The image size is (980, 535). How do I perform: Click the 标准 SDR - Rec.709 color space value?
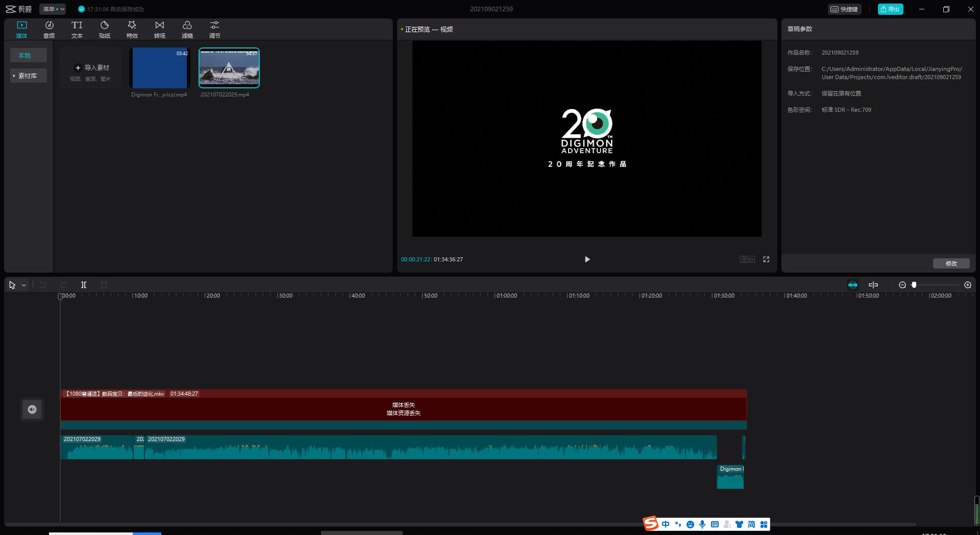[846, 110]
